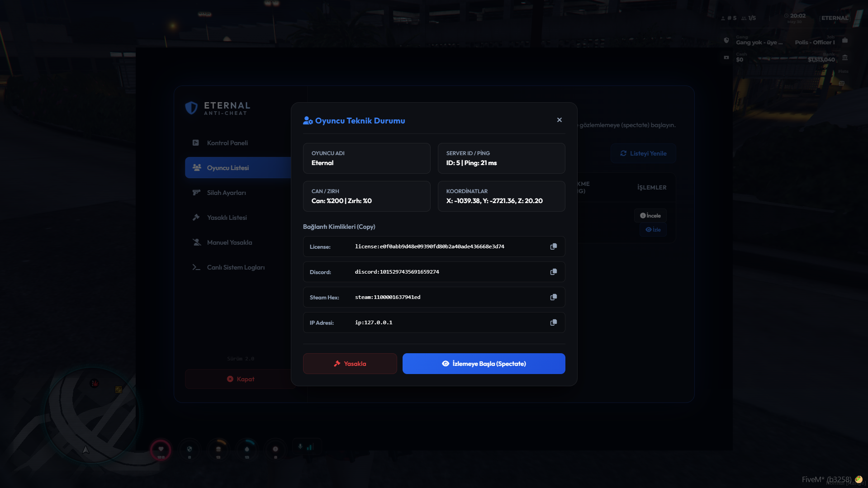
Task: Click the Sürüm 2.0 version text
Action: pos(241,359)
